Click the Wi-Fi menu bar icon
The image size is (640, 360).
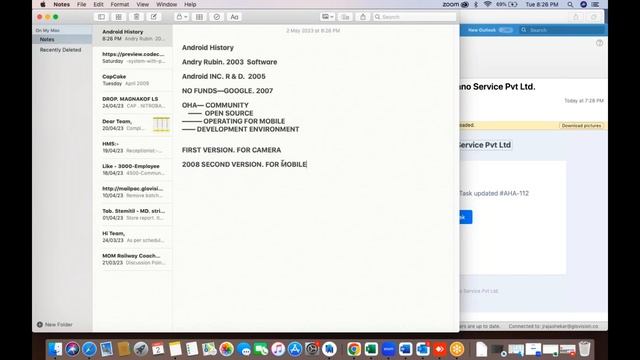pyautogui.click(x=487, y=4)
